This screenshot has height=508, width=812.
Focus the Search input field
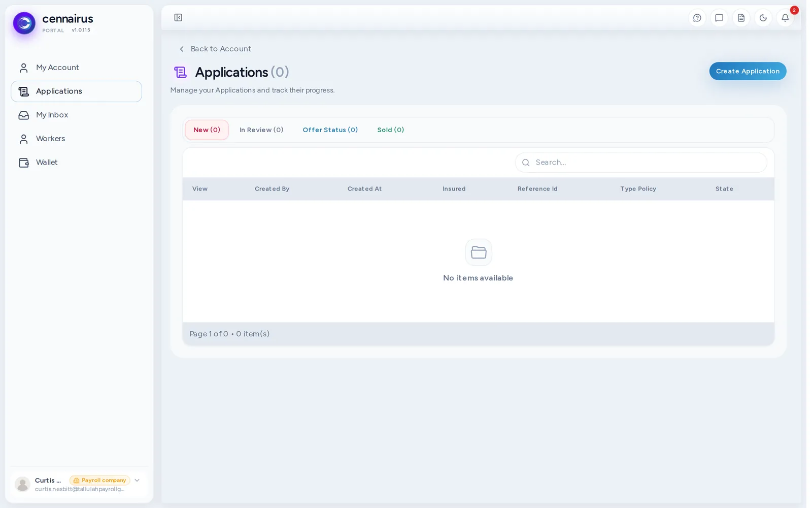[x=641, y=163]
